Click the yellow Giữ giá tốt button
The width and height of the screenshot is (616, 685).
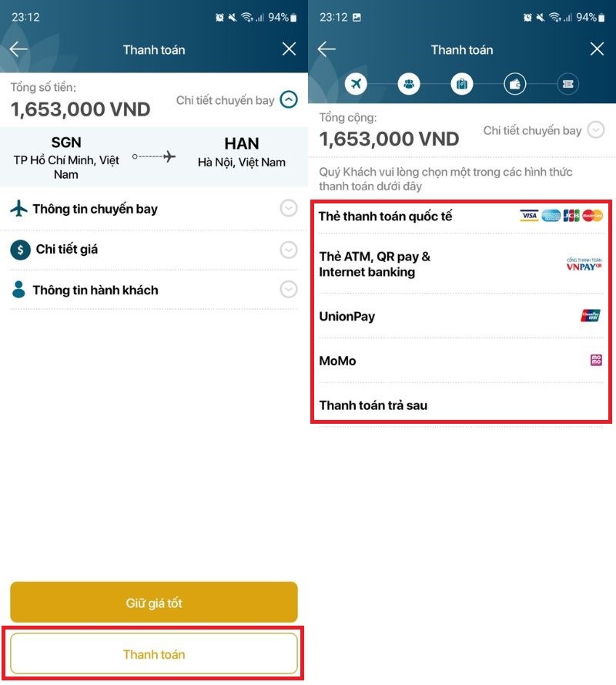click(x=154, y=603)
